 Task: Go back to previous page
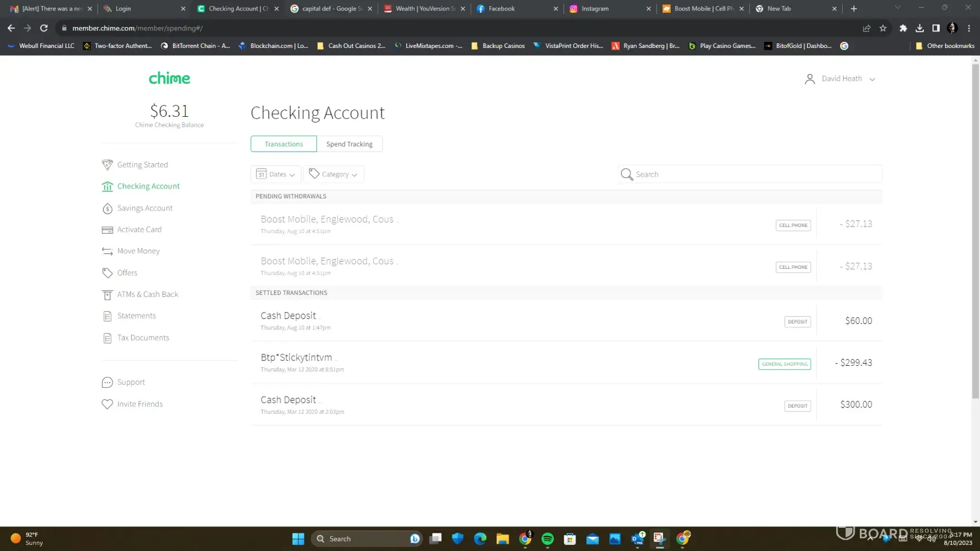click(11, 28)
